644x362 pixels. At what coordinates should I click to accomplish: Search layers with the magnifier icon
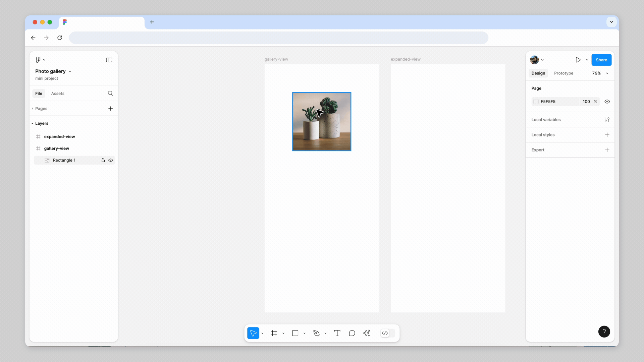coord(110,93)
